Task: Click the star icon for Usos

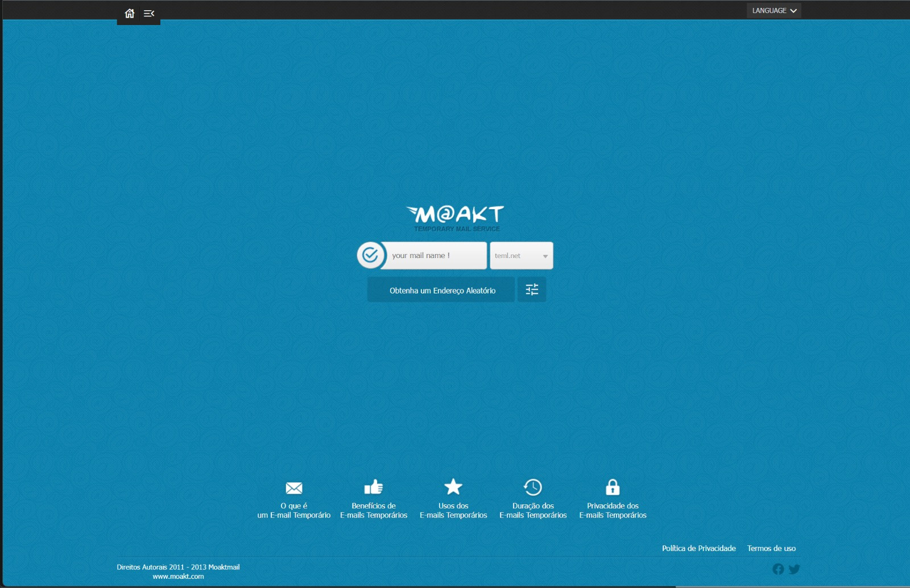Action: click(x=453, y=487)
